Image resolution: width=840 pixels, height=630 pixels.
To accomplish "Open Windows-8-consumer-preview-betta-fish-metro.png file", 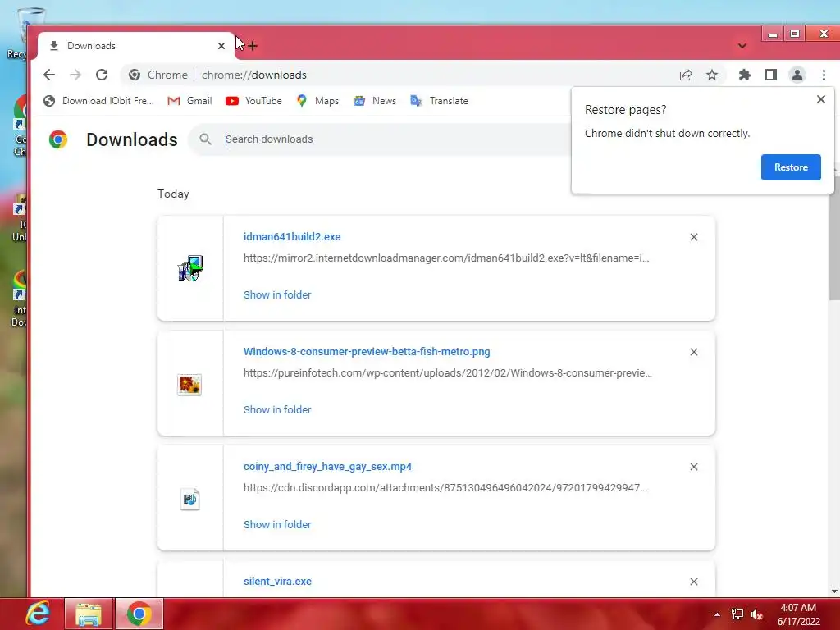I will pos(367,352).
